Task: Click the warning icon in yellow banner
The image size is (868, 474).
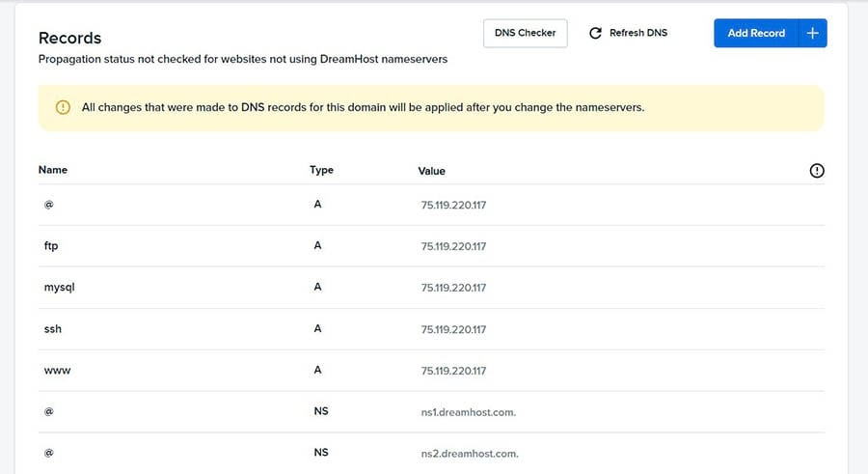Action: click(x=63, y=107)
